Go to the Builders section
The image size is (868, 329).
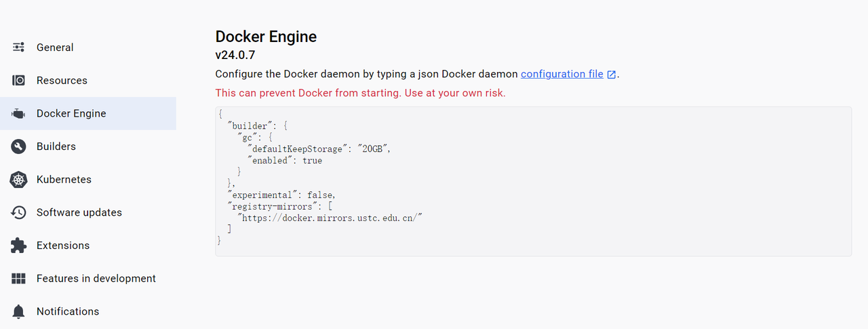click(88, 147)
